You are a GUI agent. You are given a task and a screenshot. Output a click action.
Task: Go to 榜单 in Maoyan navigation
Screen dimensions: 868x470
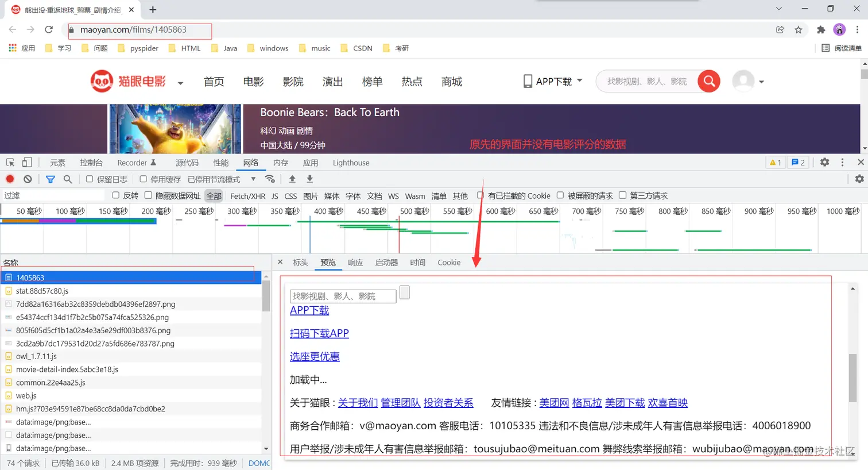[x=372, y=82]
